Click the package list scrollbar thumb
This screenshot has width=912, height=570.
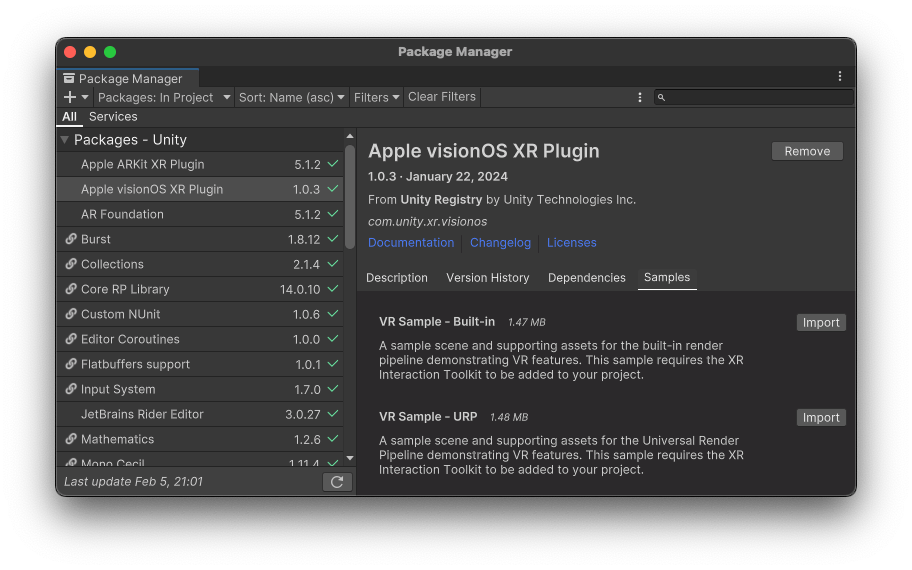[350, 196]
